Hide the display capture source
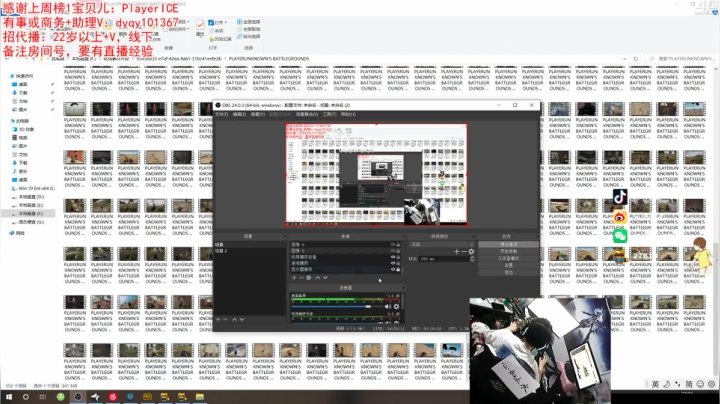Image resolution: width=720 pixels, height=404 pixels. click(x=393, y=269)
